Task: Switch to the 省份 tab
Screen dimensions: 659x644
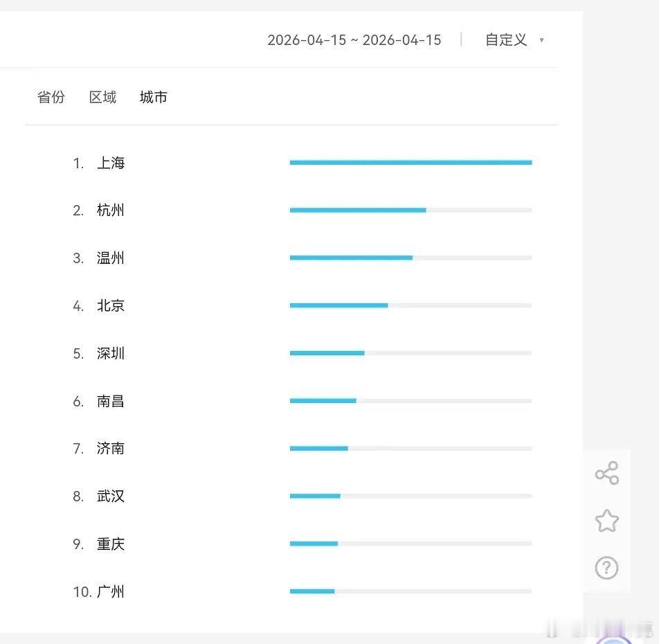Action: (x=51, y=97)
